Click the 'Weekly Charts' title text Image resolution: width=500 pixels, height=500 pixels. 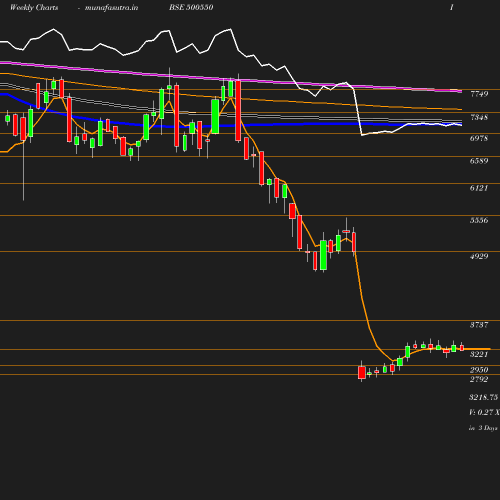pos(34,7)
